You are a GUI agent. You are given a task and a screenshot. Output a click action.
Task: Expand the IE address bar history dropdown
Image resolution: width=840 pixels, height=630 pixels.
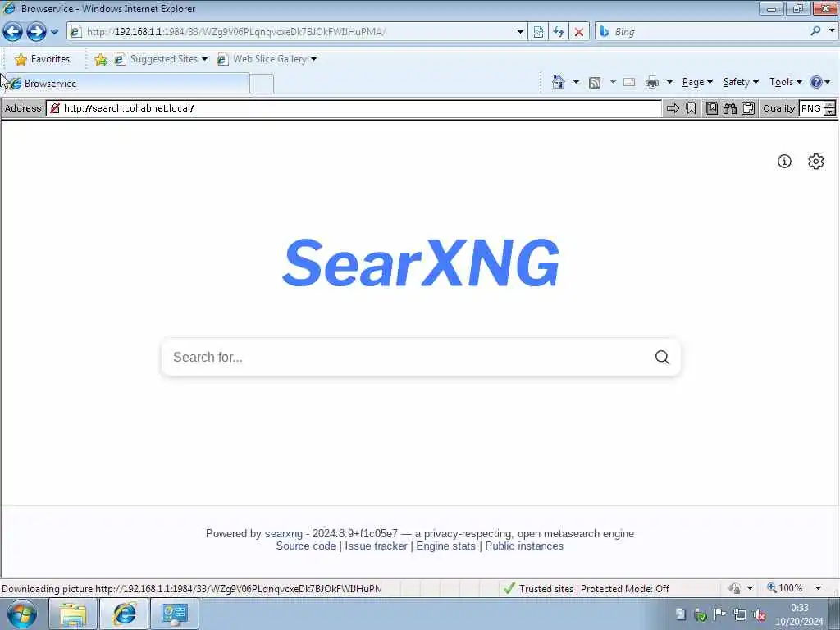[x=519, y=32]
